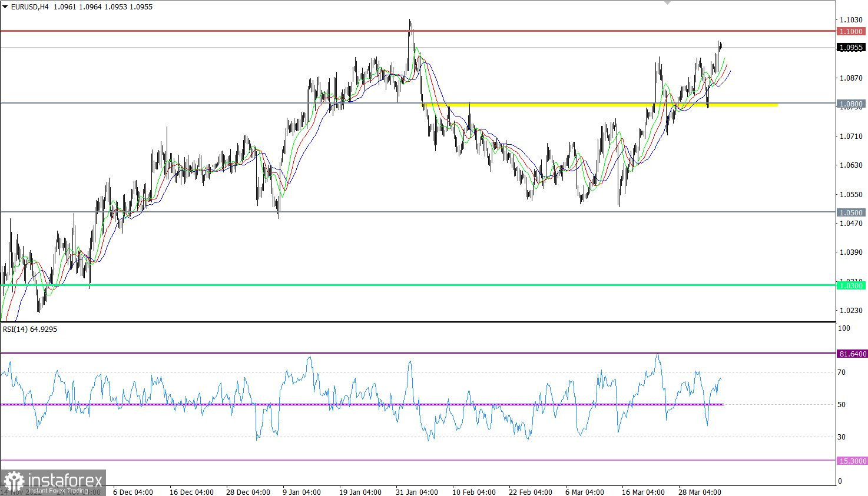The image size is (868, 496).
Task: Select the 1.0500 level price label
Action: click(x=852, y=212)
